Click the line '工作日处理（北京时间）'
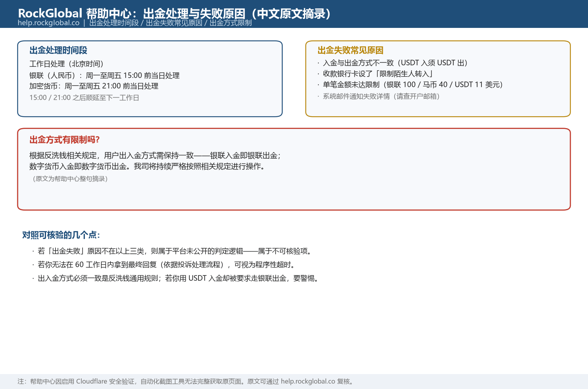Viewport: 588px width, 389px height. coord(66,64)
